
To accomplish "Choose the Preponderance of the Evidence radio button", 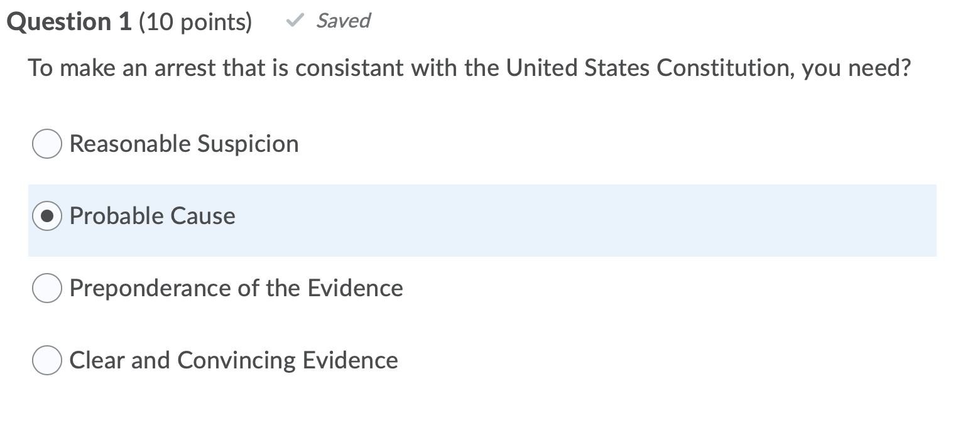I will tap(47, 288).
